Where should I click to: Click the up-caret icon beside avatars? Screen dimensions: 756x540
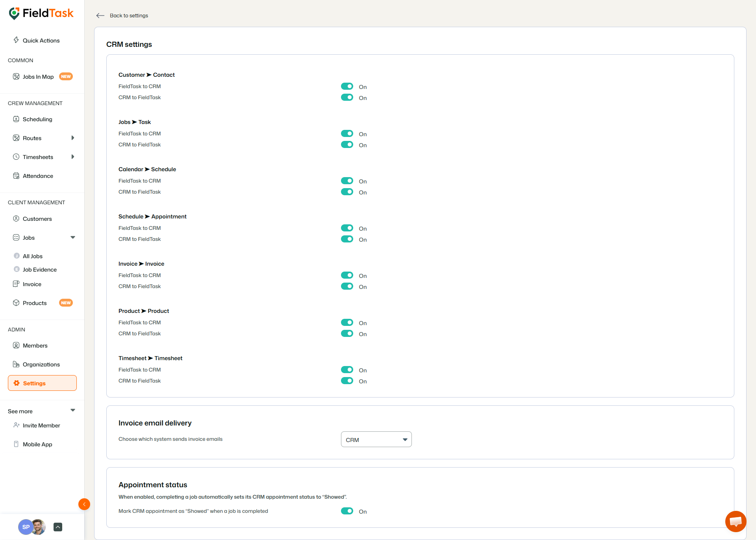coord(58,527)
